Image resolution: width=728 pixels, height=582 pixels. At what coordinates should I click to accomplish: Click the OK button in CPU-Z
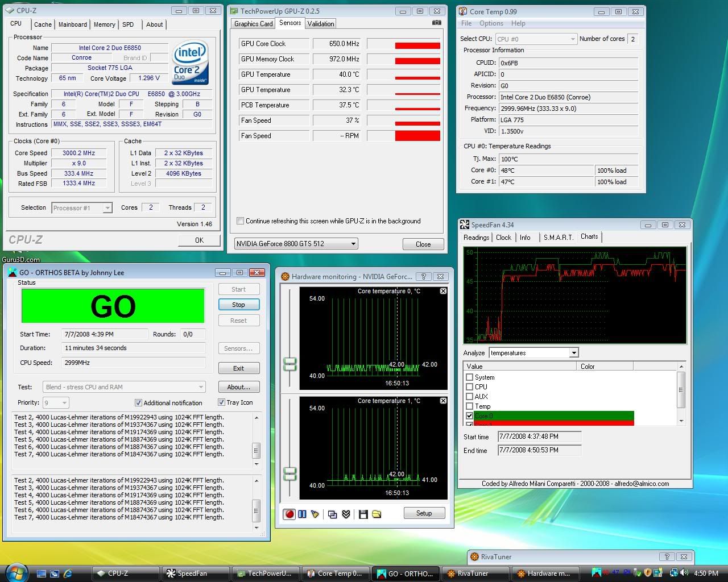tap(199, 240)
